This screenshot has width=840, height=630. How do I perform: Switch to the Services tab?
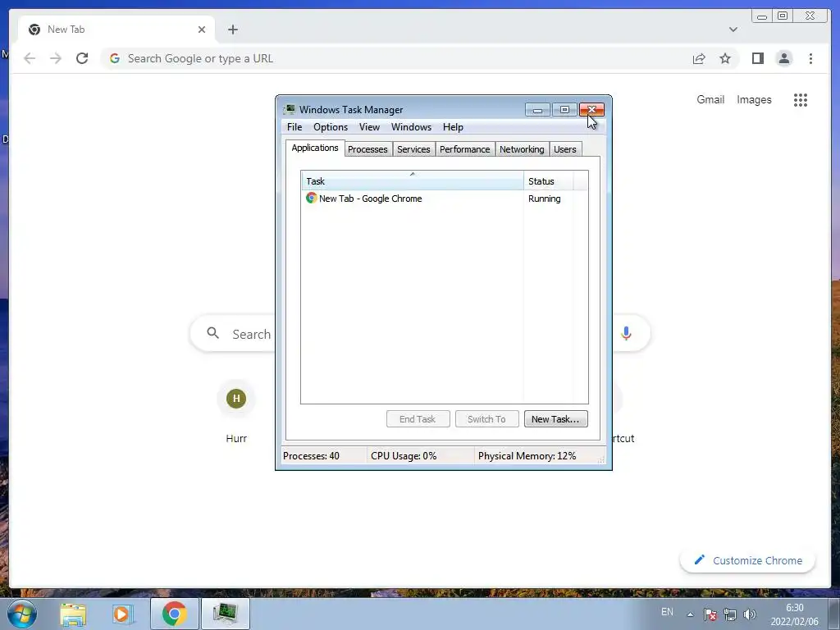[x=413, y=149]
